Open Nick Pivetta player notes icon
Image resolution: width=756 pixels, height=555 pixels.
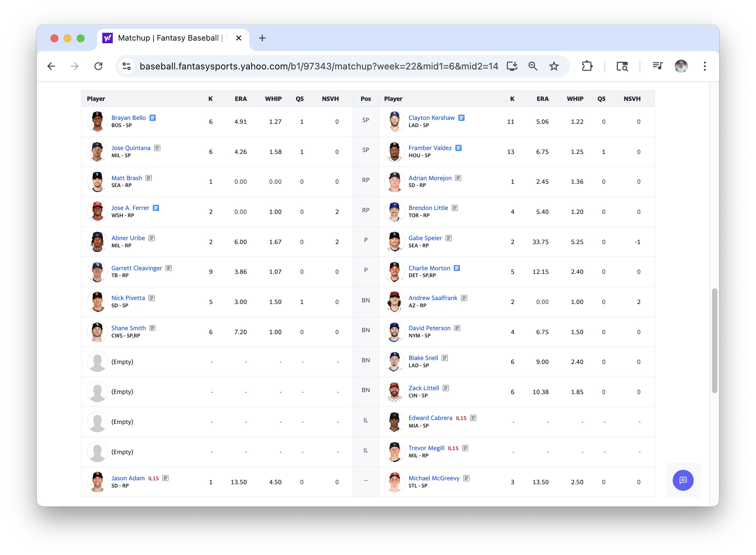151,298
